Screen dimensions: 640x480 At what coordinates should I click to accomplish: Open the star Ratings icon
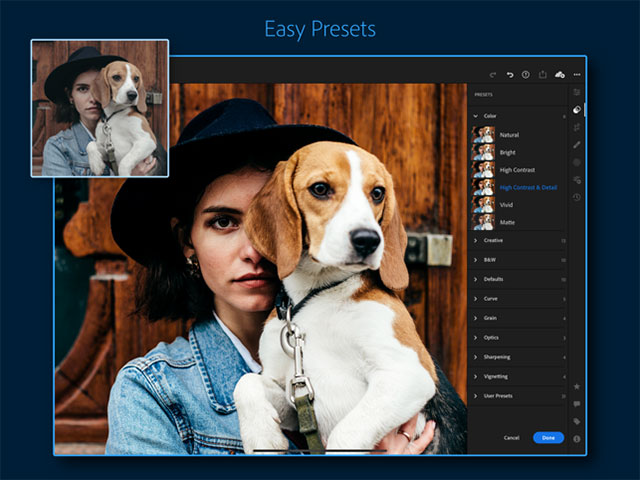pyautogui.click(x=577, y=386)
